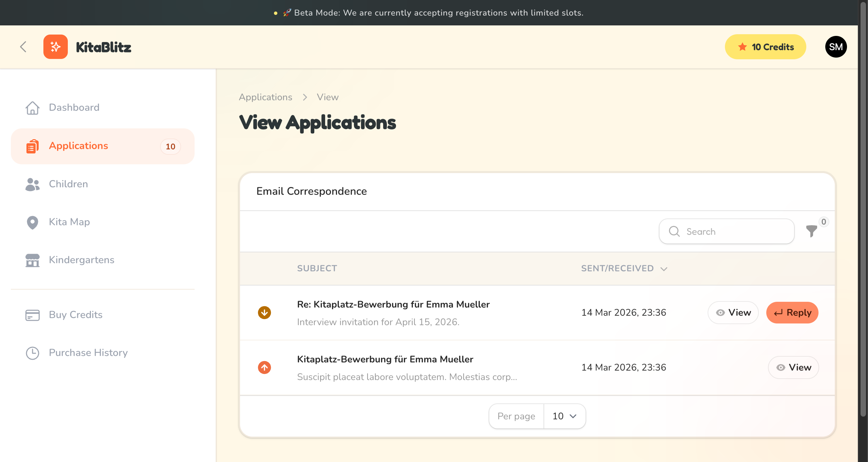Screen dimensions: 868x462
Task: Click the sent-email up arrow icon
Action: (x=264, y=367)
